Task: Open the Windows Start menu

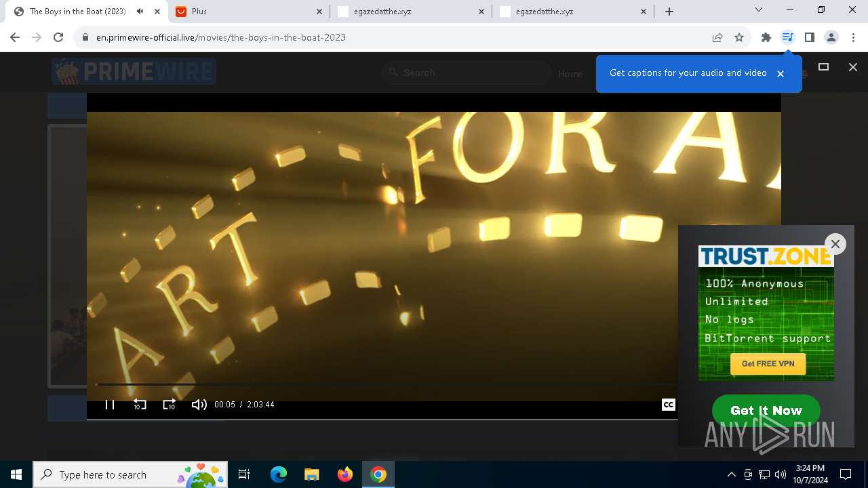Action: [16, 474]
